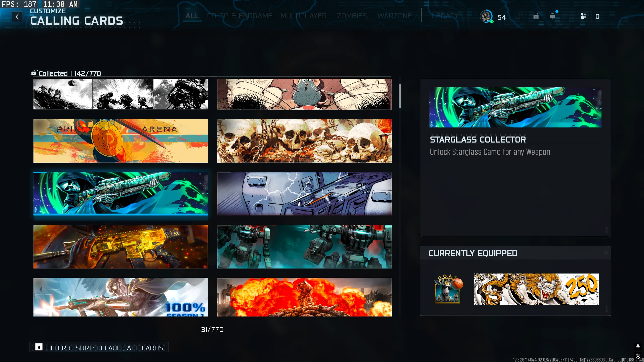Click the STARGLASS COLLECTOR title
This screenshot has width=644, height=362.
478,140
